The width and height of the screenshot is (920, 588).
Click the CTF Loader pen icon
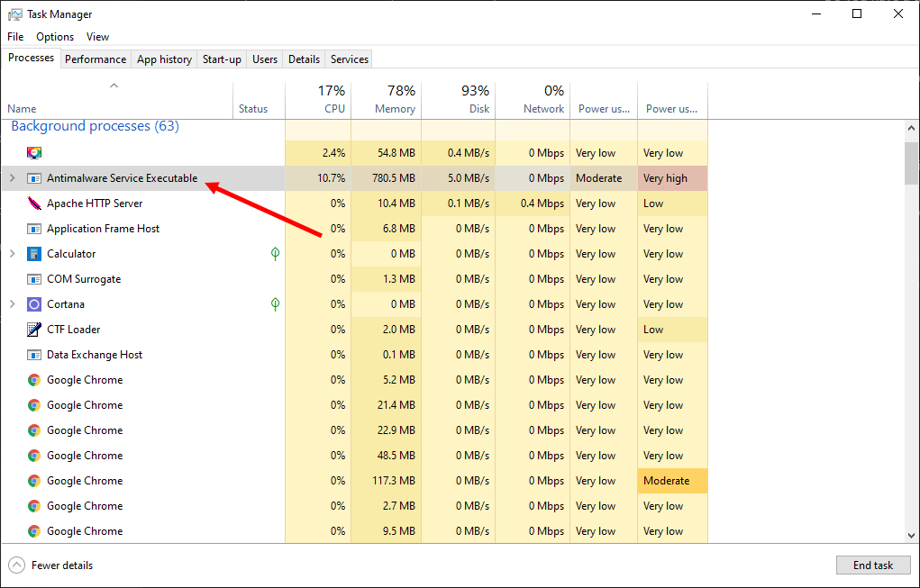[34, 330]
